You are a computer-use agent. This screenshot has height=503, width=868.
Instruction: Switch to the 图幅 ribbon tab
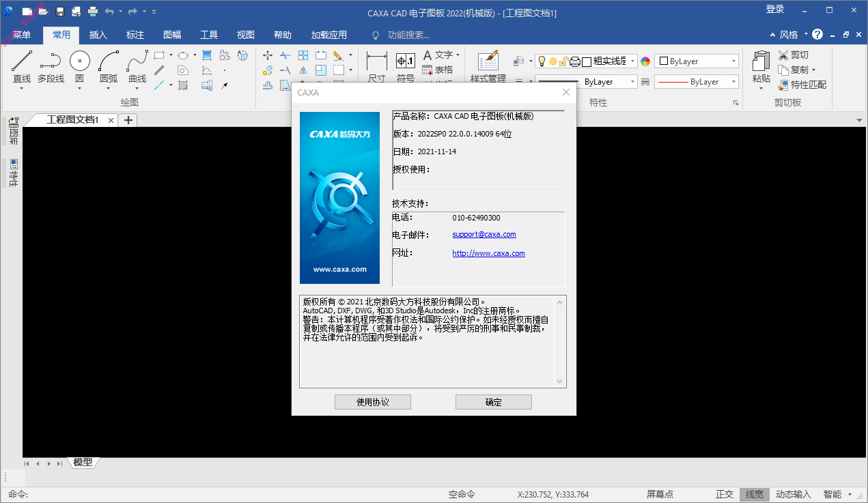[172, 35]
